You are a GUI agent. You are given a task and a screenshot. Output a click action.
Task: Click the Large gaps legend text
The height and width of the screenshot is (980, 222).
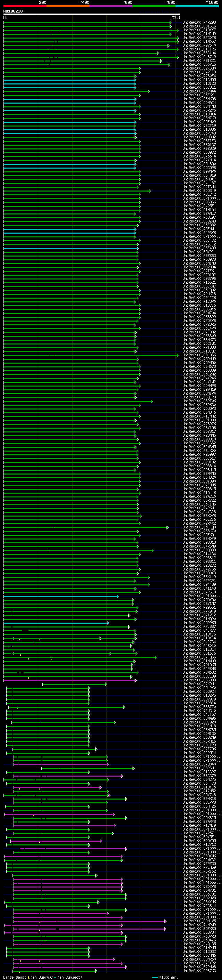[43, 977]
